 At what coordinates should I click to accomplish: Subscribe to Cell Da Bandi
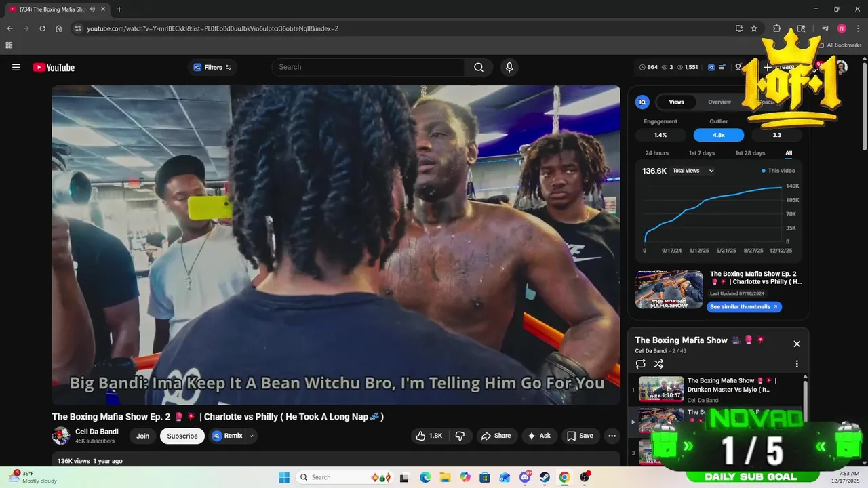point(182,436)
